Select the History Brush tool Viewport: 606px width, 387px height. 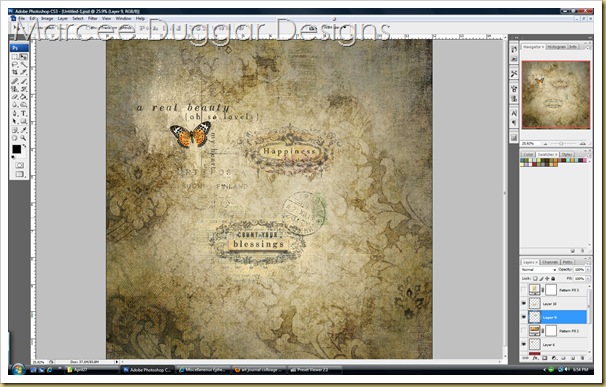(24, 89)
